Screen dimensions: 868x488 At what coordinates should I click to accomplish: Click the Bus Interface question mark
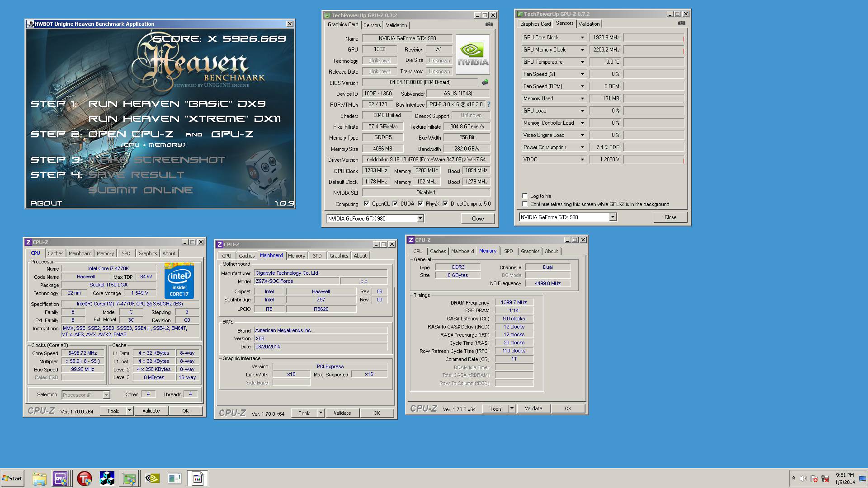(x=488, y=104)
